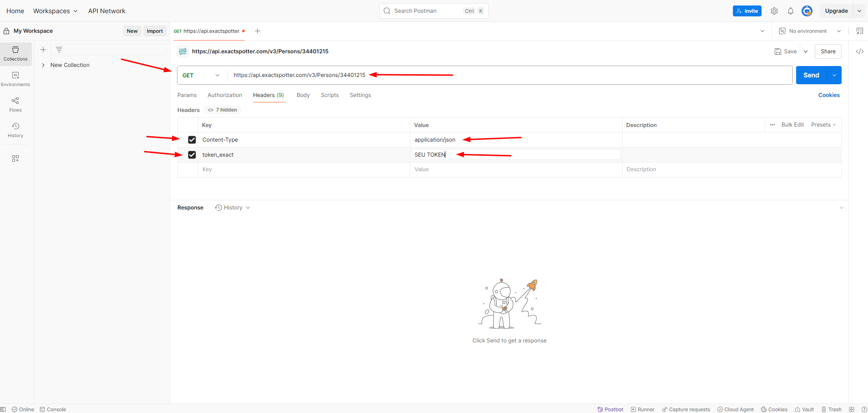Open the Save options dropdown arrow
The width and height of the screenshot is (868, 413).
pyautogui.click(x=806, y=51)
